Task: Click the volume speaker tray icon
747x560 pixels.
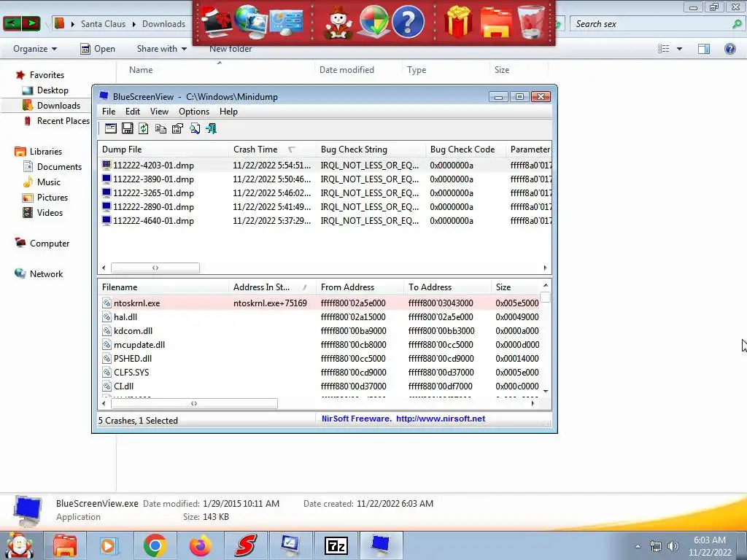Action: click(x=673, y=546)
